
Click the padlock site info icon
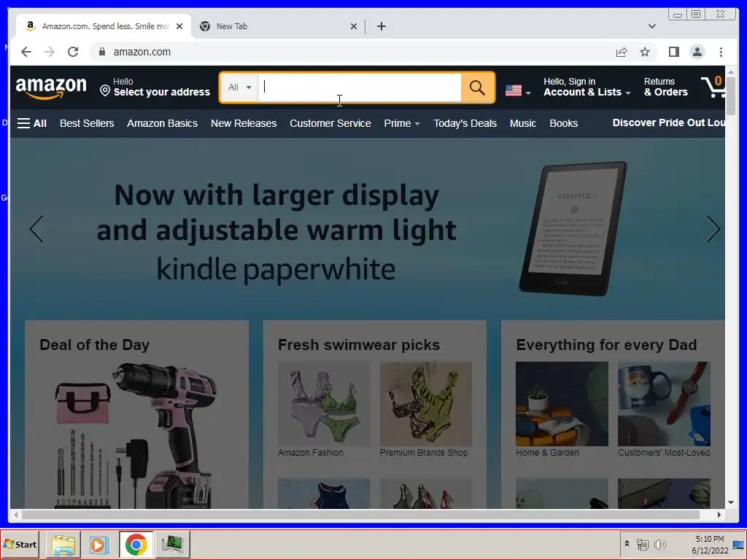pos(102,52)
